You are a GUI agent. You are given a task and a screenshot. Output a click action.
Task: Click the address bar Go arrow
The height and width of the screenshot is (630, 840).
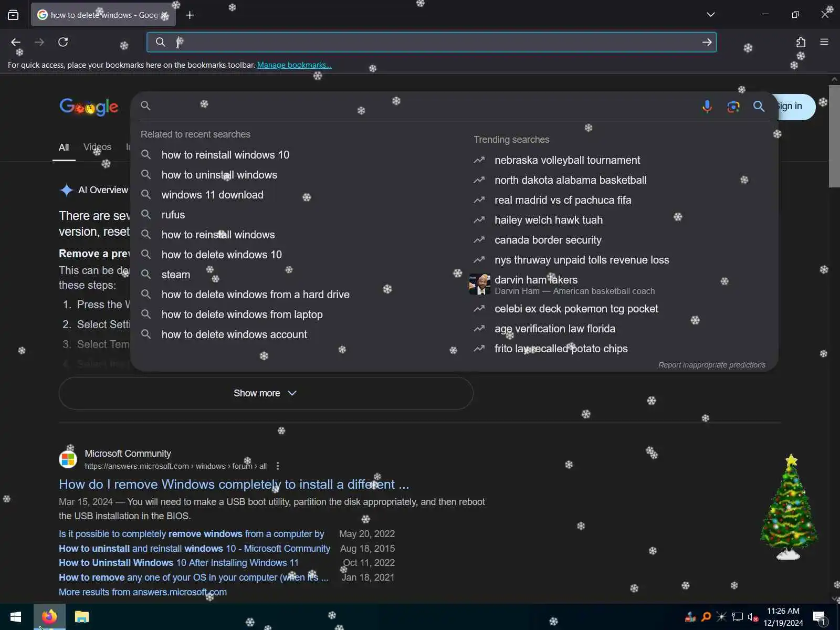pyautogui.click(x=707, y=42)
